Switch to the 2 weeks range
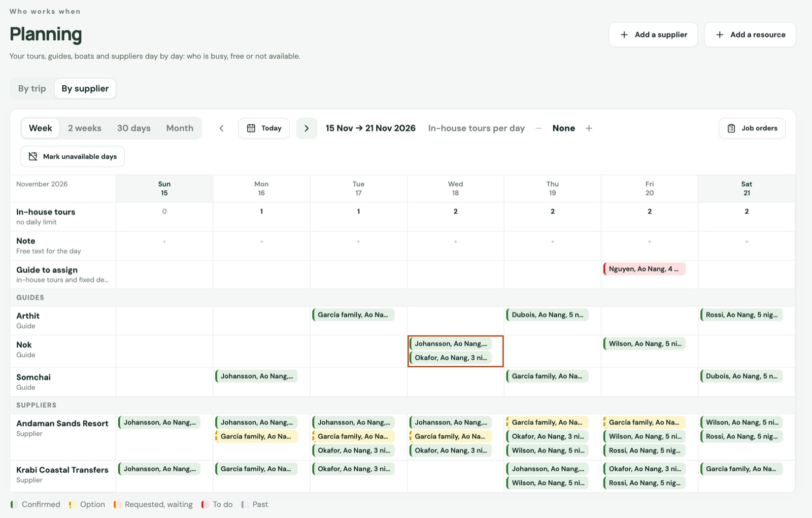 click(x=85, y=128)
